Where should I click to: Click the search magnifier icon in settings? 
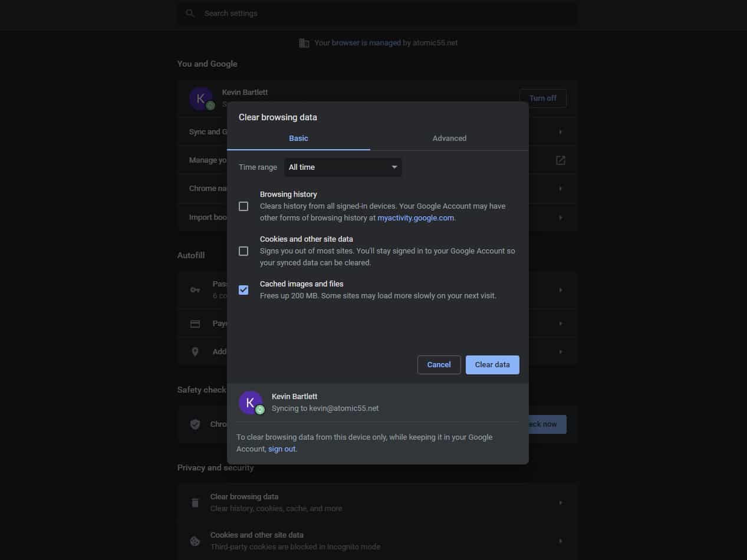[x=190, y=13]
